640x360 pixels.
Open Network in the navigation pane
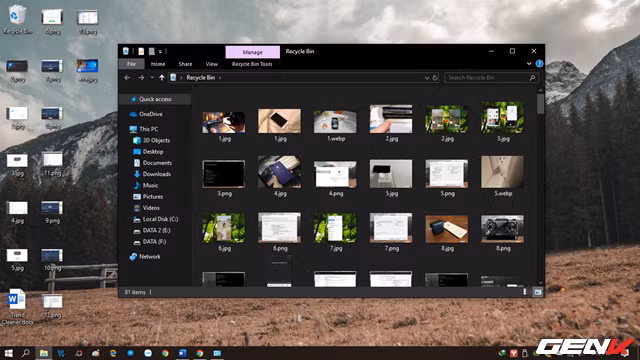coord(145,257)
